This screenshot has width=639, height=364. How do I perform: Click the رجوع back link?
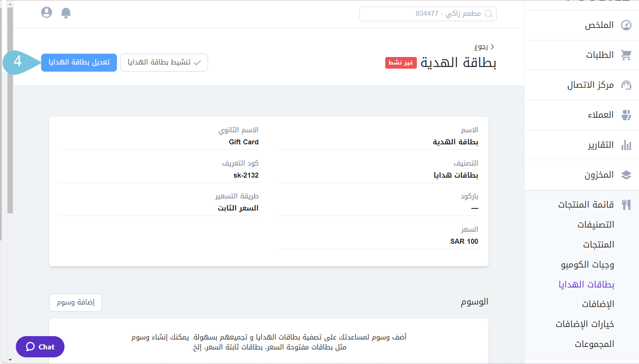(481, 47)
